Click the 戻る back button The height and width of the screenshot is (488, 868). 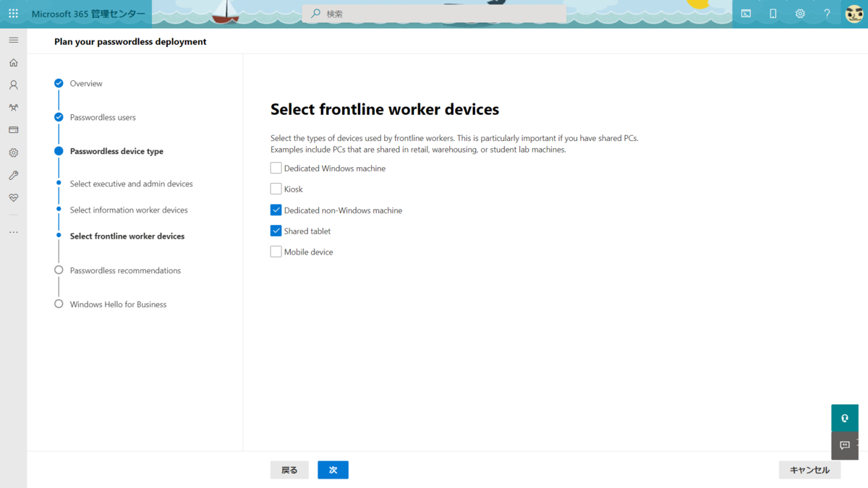(289, 470)
